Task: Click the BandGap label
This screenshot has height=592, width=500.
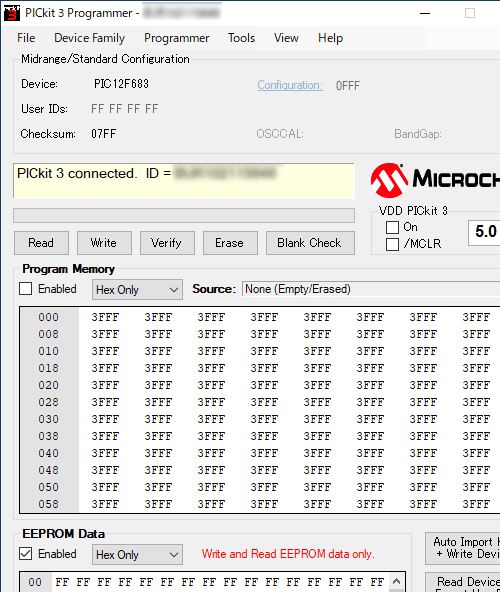Action: [418, 134]
